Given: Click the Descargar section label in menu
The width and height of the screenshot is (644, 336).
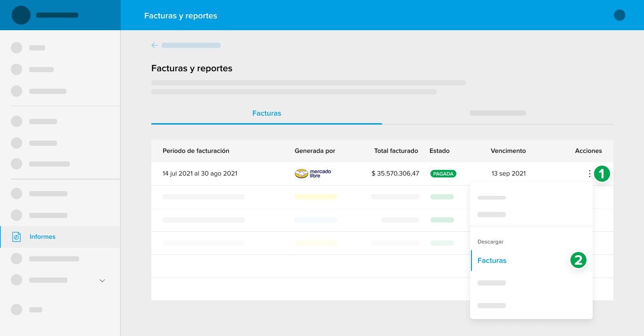Looking at the screenshot, I should tap(490, 242).
